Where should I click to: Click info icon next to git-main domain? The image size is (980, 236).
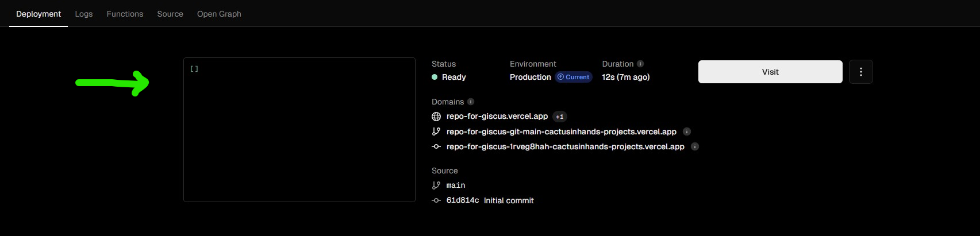click(686, 131)
